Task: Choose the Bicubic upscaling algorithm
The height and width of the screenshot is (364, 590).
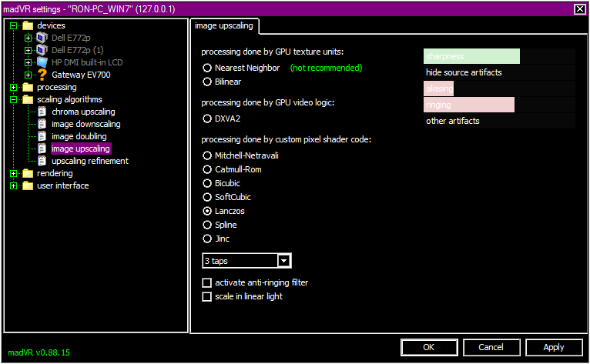Action: (x=207, y=183)
